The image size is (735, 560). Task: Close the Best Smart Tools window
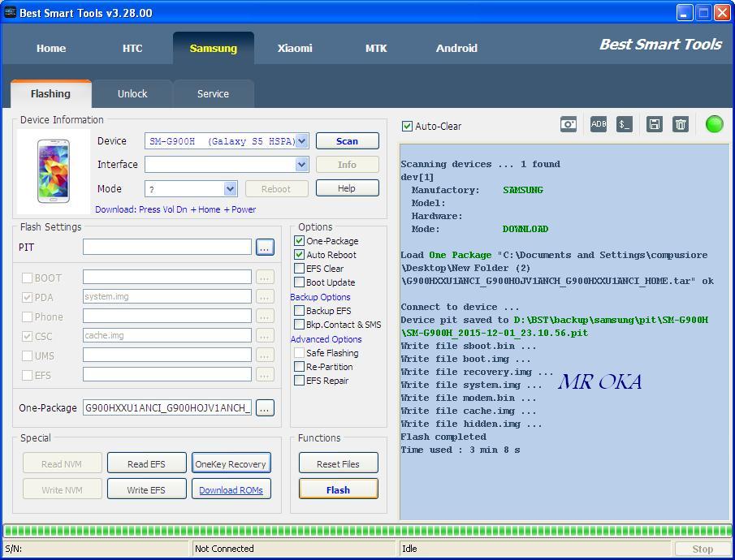coord(722,13)
